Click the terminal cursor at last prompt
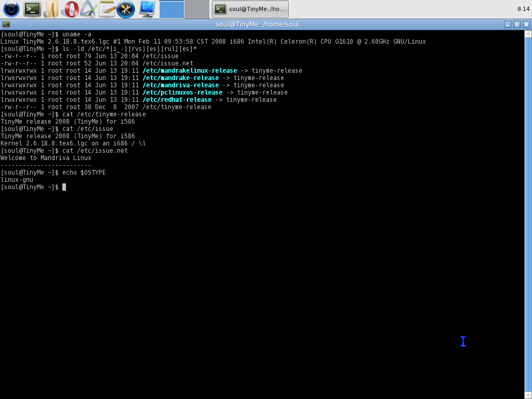532x399 pixels. [x=64, y=187]
